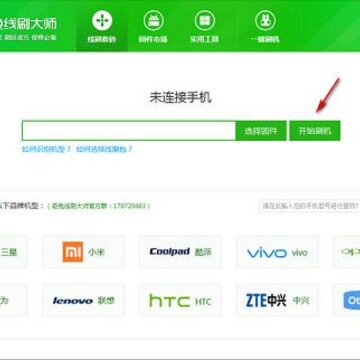Open the 如何识别机型？ help link

[46, 149]
